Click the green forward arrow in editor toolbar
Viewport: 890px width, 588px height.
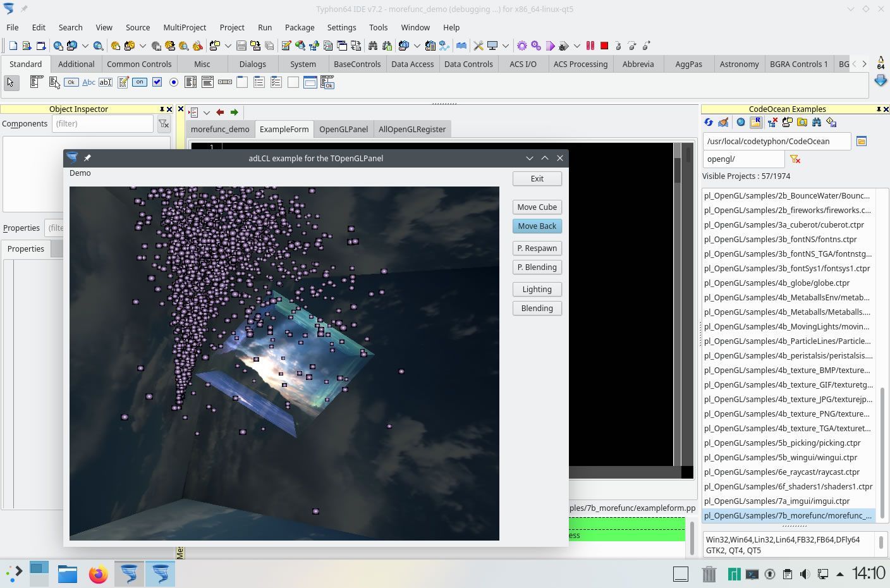[235, 113]
